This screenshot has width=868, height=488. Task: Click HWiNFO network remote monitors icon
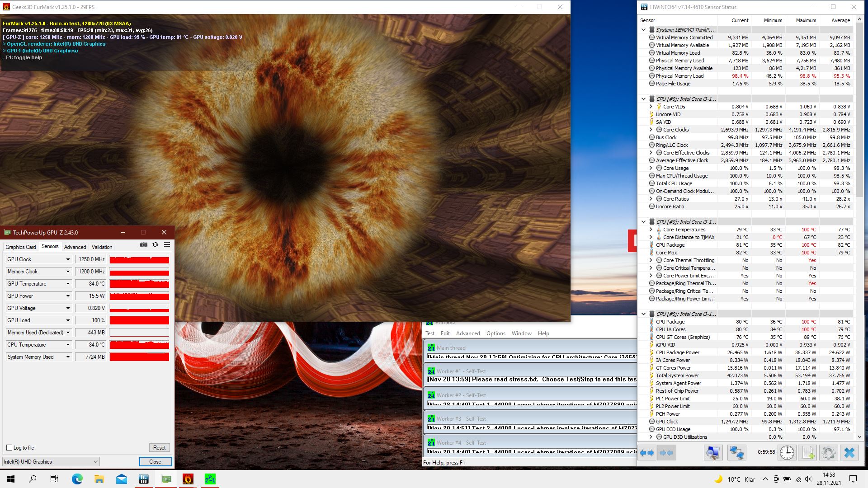[736, 453]
